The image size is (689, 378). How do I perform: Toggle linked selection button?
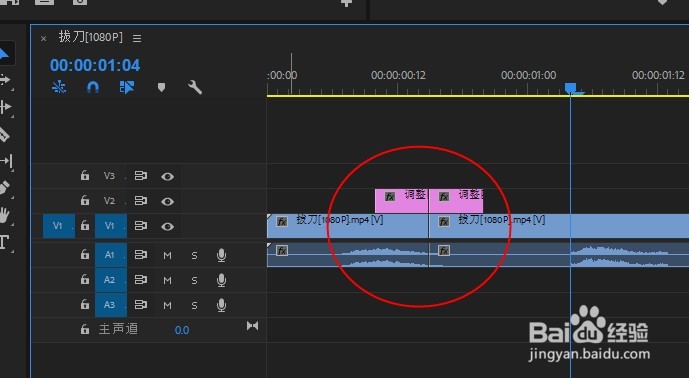tap(127, 87)
